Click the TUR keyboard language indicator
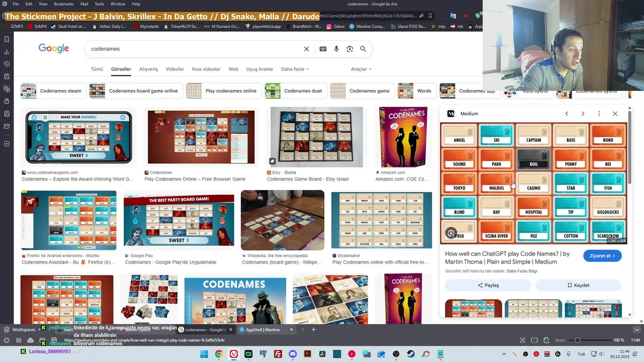Viewport: 644px width, 362px height. click(x=581, y=354)
